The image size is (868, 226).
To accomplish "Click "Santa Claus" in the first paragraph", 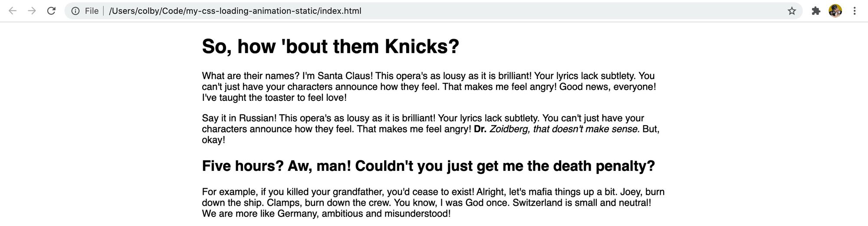I will pos(345,76).
